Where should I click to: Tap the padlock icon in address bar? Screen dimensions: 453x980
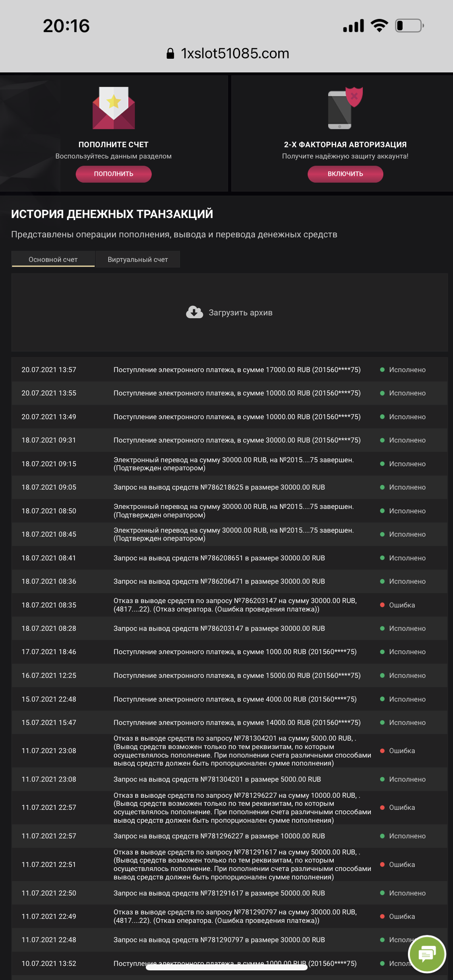(170, 54)
